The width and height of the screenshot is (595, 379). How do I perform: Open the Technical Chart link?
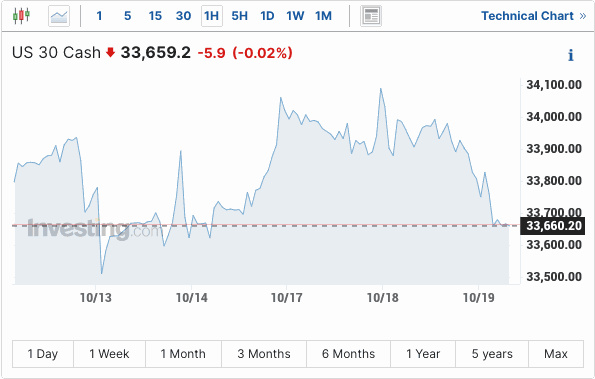(x=534, y=16)
